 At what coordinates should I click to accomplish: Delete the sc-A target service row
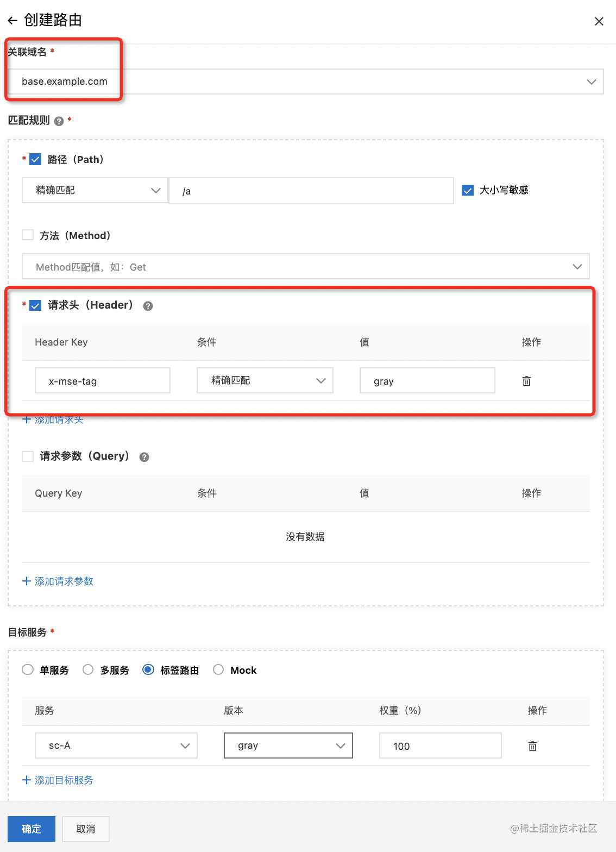click(x=532, y=746)
